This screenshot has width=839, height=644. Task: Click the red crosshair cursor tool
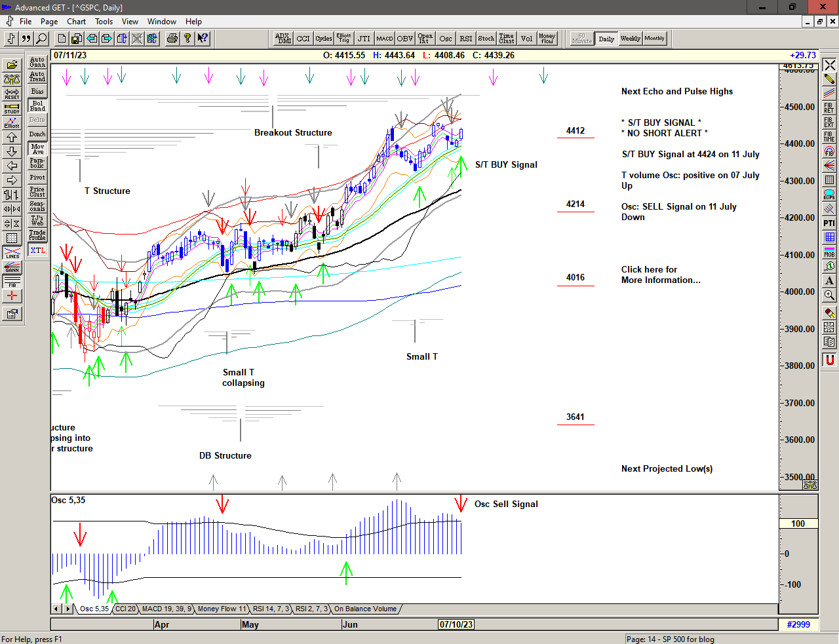[x=12, y=296]
